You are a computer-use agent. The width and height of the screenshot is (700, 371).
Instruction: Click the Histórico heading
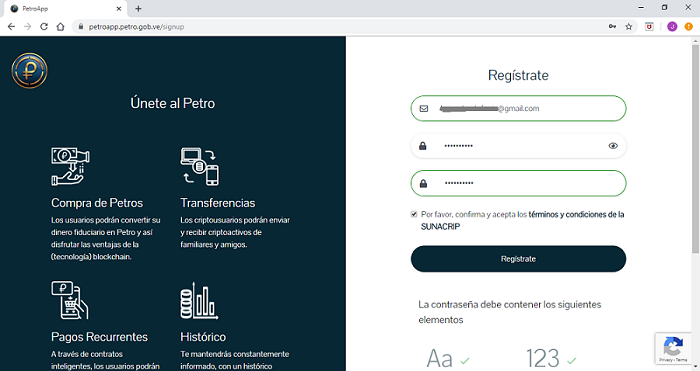coord(203,337)
